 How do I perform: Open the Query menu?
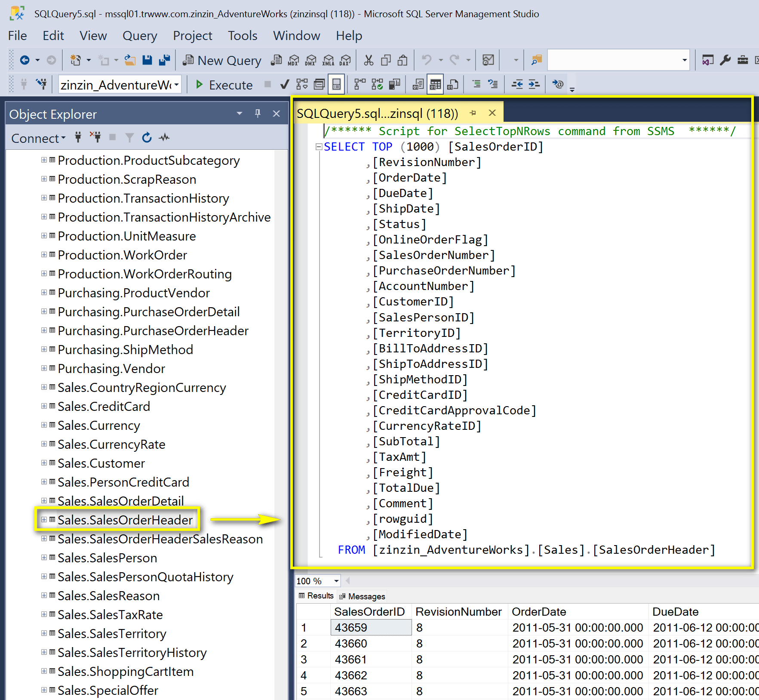point(140,36)
